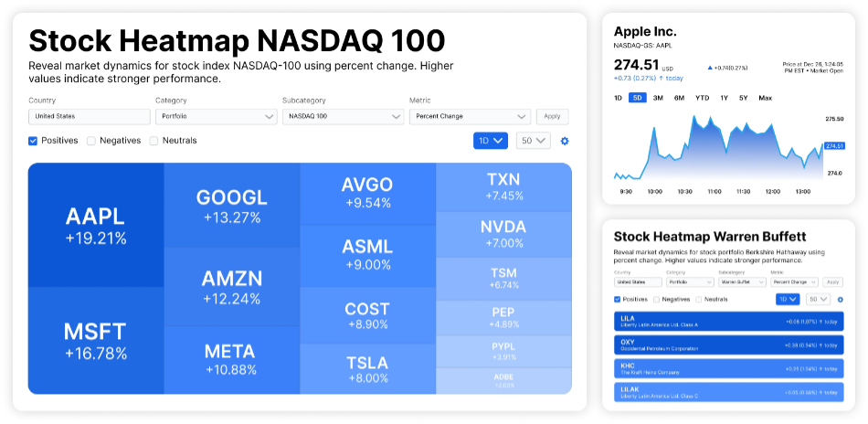The image size is (868, 424).
Task: Uncheck Positives in the NASDAQ 100 heatmap
Action: tap(34, 141)
